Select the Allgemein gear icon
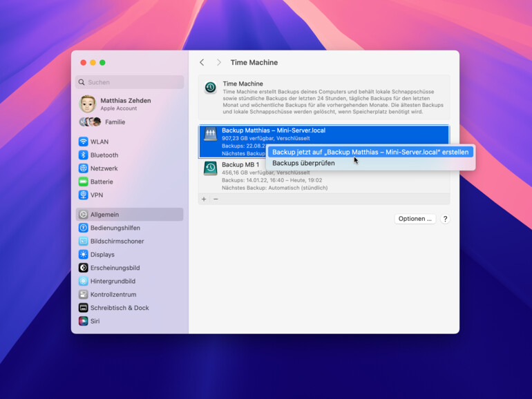This screenshot has height=399, width=532. 83,215
